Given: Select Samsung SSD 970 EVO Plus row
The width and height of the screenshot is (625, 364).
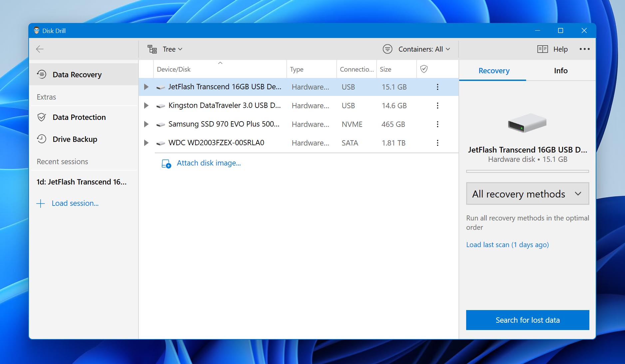Looking at the screenshot, I should coord(299,124).
